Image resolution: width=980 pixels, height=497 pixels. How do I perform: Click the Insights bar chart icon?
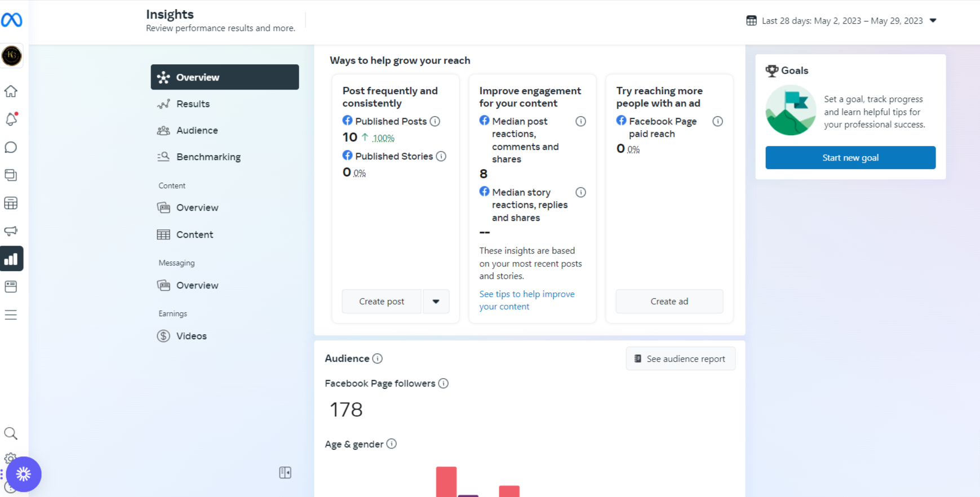(11, 259)
